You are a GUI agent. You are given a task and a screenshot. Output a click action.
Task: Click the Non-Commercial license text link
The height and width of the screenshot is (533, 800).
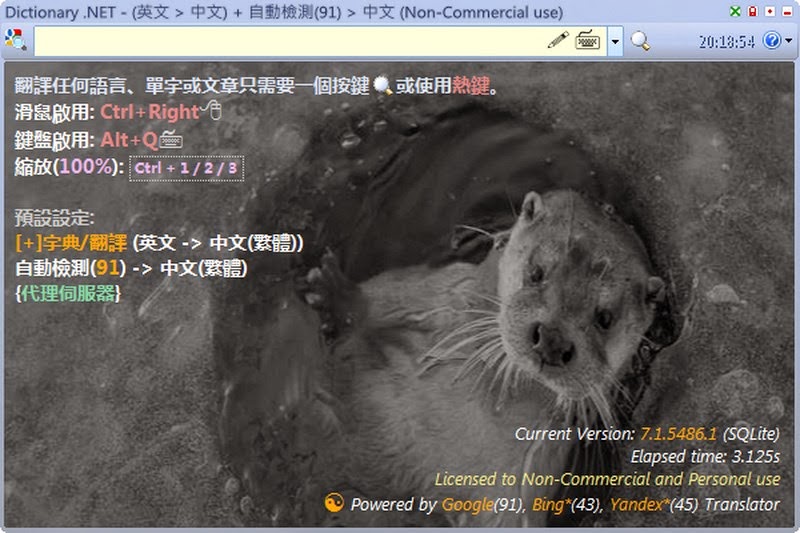[x=607, y=479]
